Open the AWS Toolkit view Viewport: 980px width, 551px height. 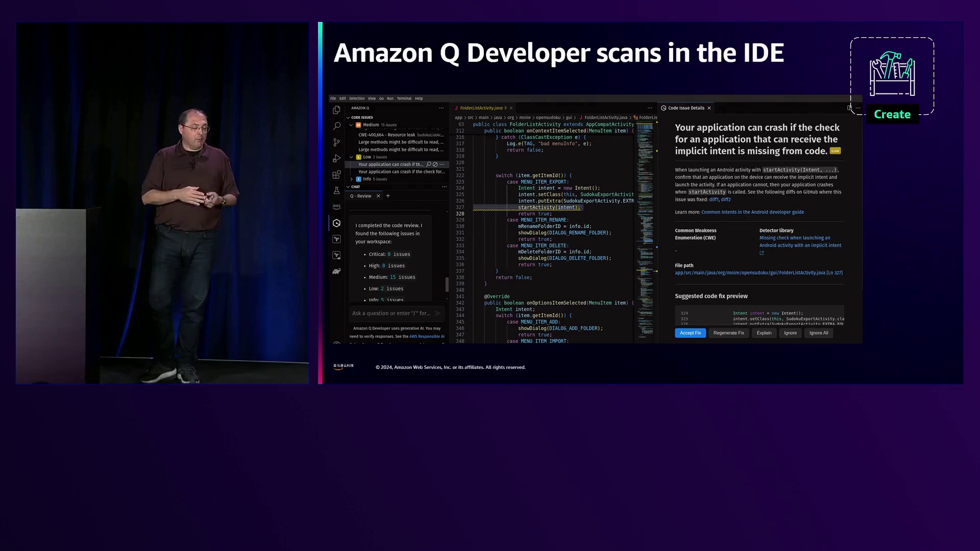click(336, 207)
